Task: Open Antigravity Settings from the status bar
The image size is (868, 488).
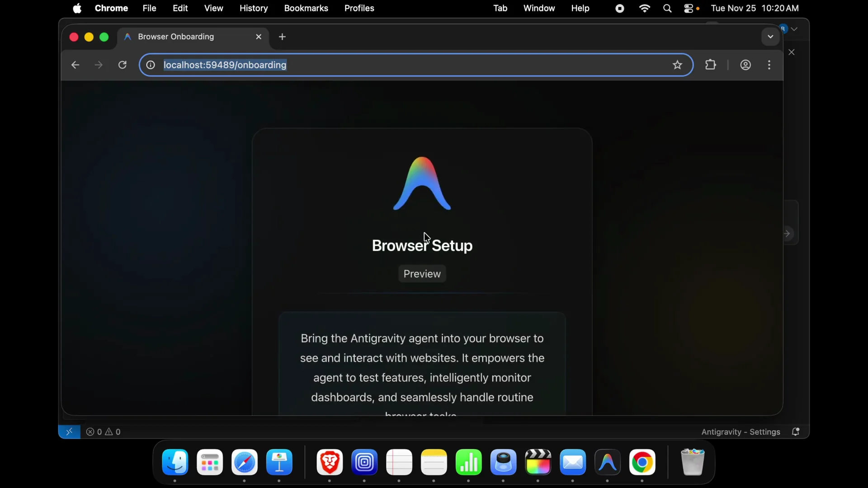Action: [741, 432]
